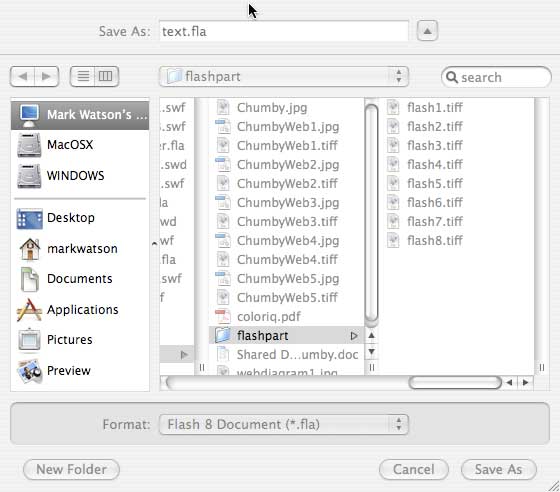
Task: Click the horizontal scrollbar thumb under the file columns
Action: [455, 383]
